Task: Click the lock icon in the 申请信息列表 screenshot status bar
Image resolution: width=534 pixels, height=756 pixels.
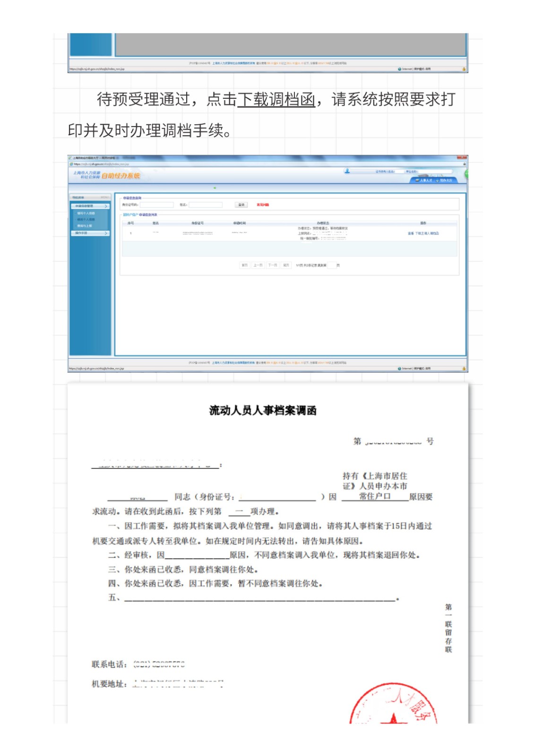Action: click(x=464, y=369)
